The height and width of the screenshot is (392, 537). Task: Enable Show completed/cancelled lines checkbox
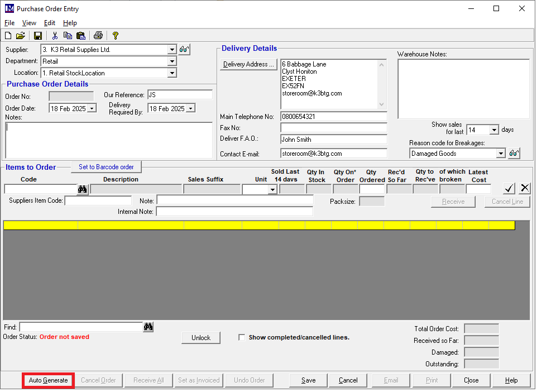242,337
